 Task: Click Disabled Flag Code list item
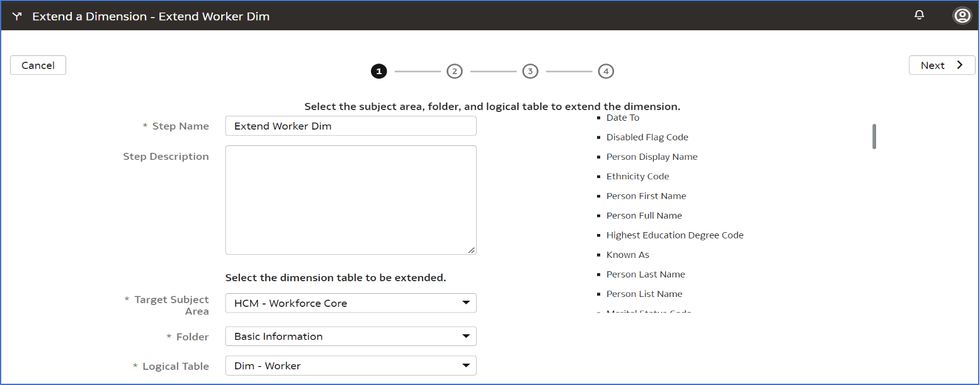coord(647,137)
